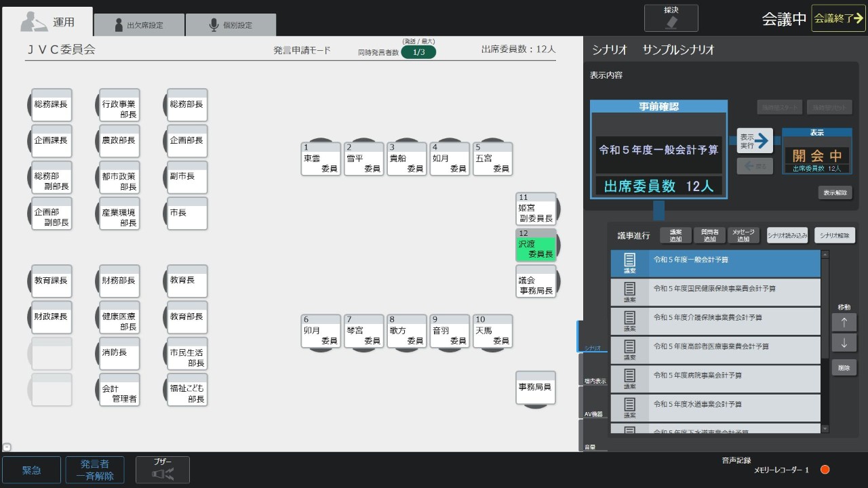The width and height of the screenshot is (868, 488).
Task: Click the 質問者追加 button
Action: coord(709,235)
